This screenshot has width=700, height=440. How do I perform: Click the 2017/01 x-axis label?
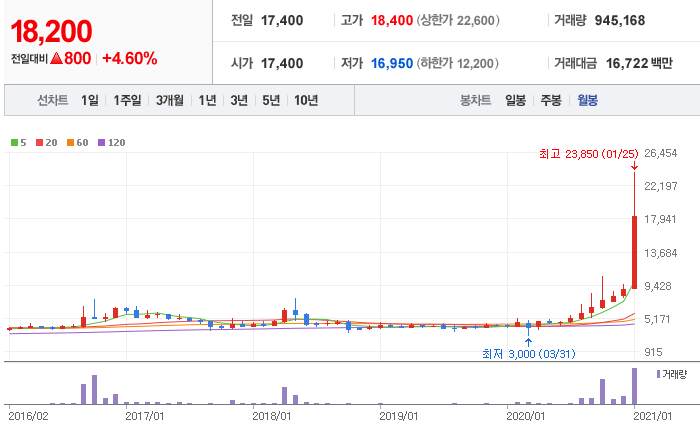click(145, 416)
